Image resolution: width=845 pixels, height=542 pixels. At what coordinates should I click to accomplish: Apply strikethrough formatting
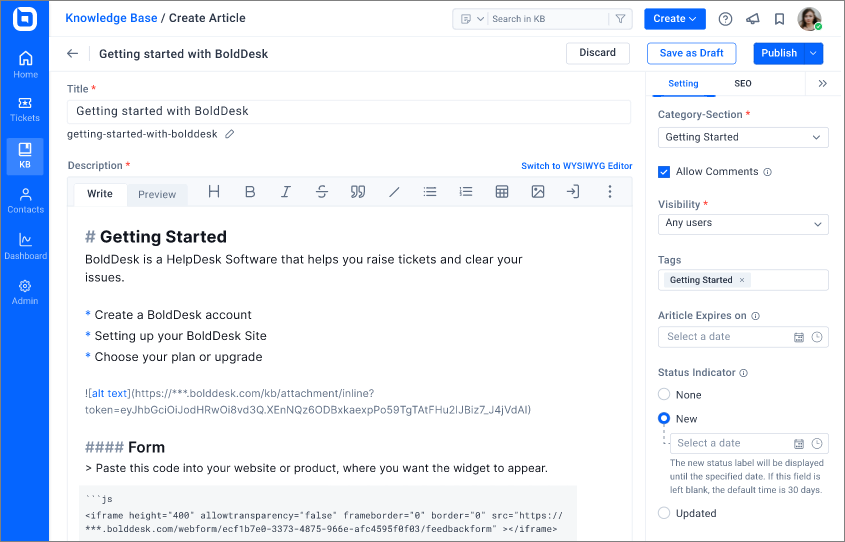tap(322, 192)
